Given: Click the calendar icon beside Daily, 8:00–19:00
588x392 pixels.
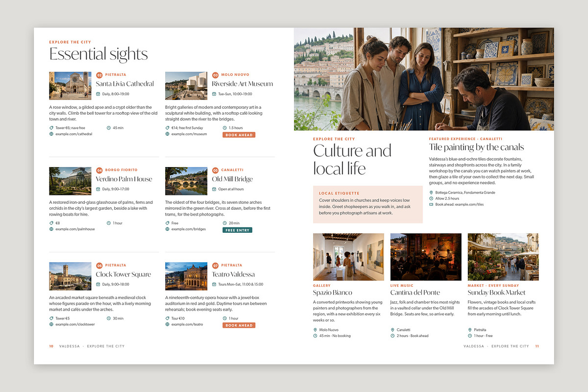Looking at the screenshot, I should (98, 94).
